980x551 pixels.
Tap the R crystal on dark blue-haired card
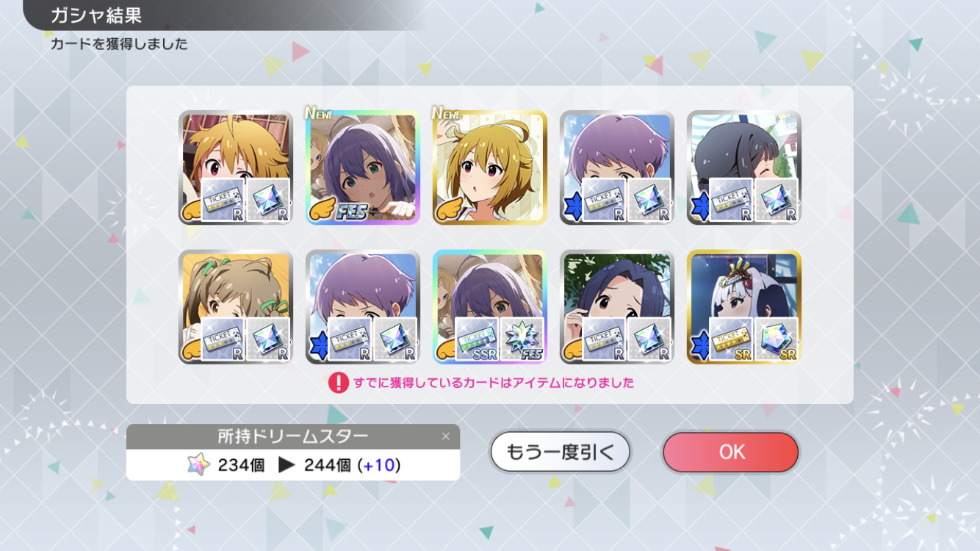[649, 339]
